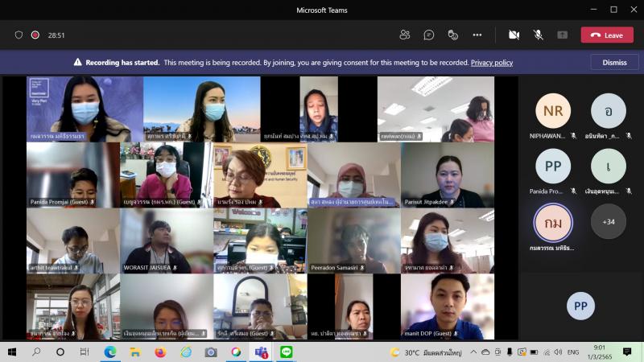Select the arthit teawtrakul video tile

[x=73, y=241]
